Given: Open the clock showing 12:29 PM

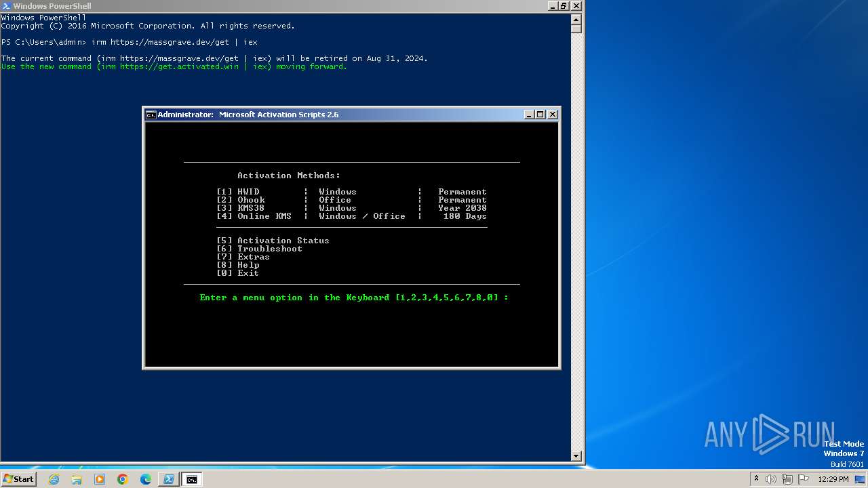Looking at the screenshot, I should point(833,479).
